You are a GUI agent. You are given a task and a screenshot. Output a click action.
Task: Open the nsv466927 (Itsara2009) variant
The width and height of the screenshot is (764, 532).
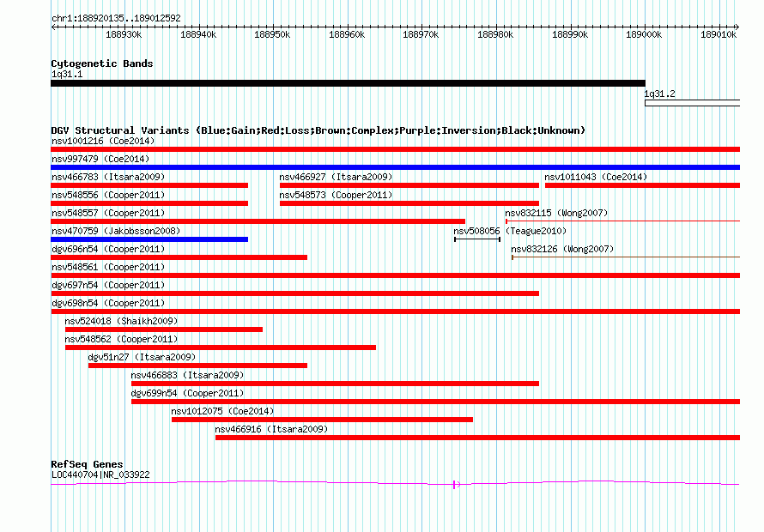409,185
